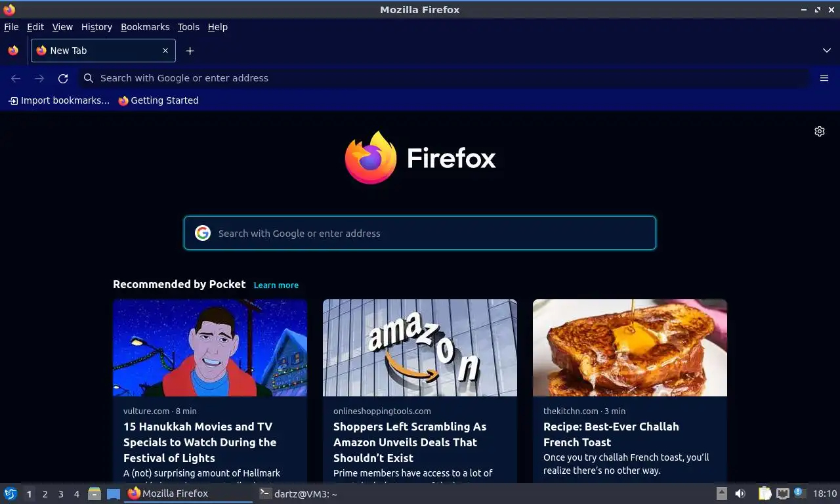Screen dimensions: 840x504
Task: Switch to workspace 1
Action: pos(29,494)
